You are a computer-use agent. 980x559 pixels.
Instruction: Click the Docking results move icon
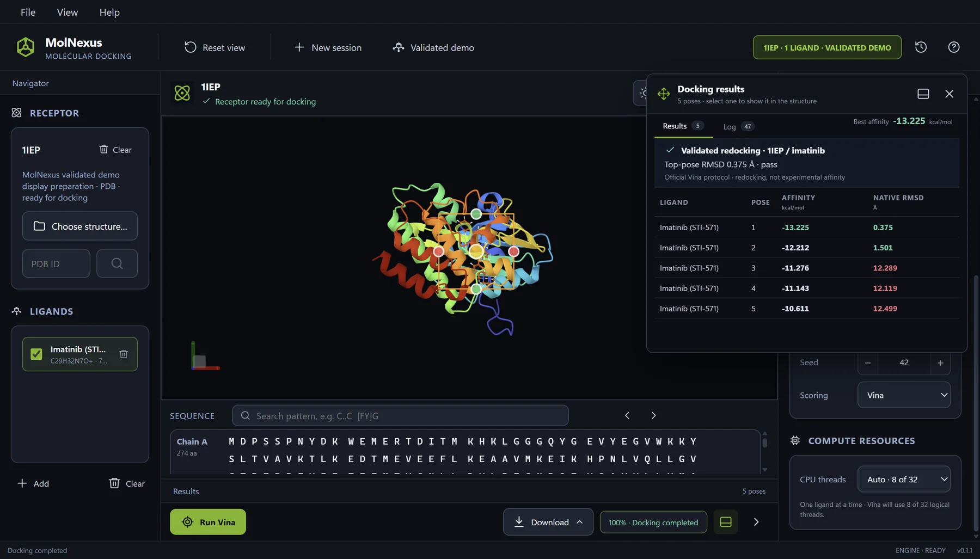[664, 94]
